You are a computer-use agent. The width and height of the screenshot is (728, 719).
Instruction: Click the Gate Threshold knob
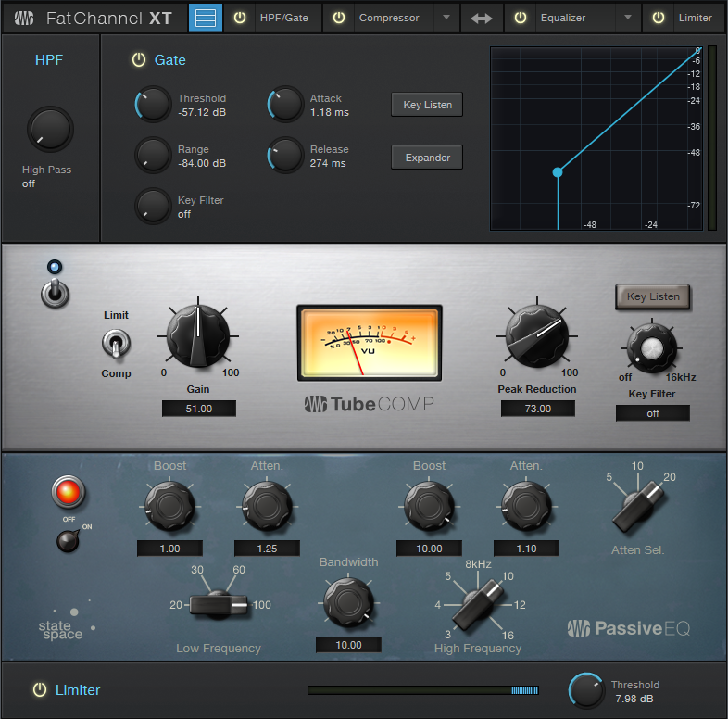153,104
